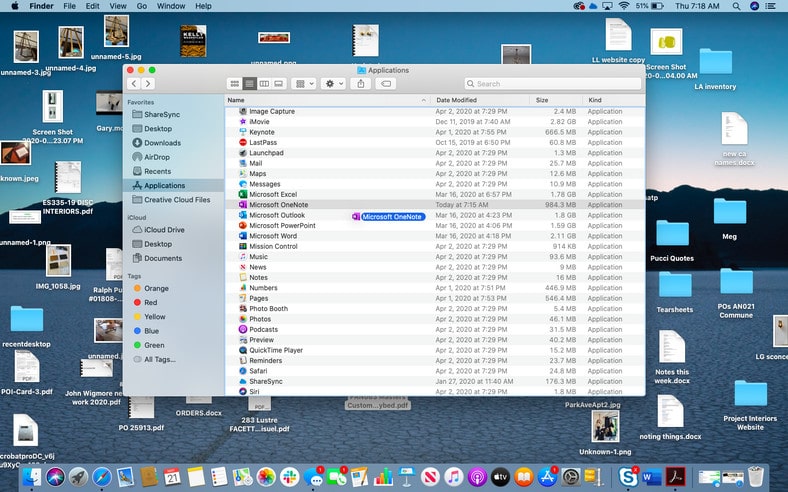Open the gear Action menu dropdown
Screen dimensions: 788x492
pyautogui.click(x=334, y=84)
